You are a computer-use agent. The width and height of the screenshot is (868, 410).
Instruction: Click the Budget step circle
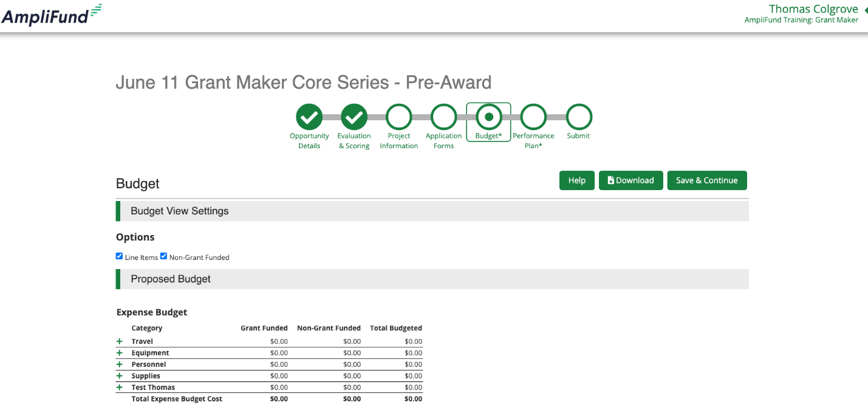[489, 117]
